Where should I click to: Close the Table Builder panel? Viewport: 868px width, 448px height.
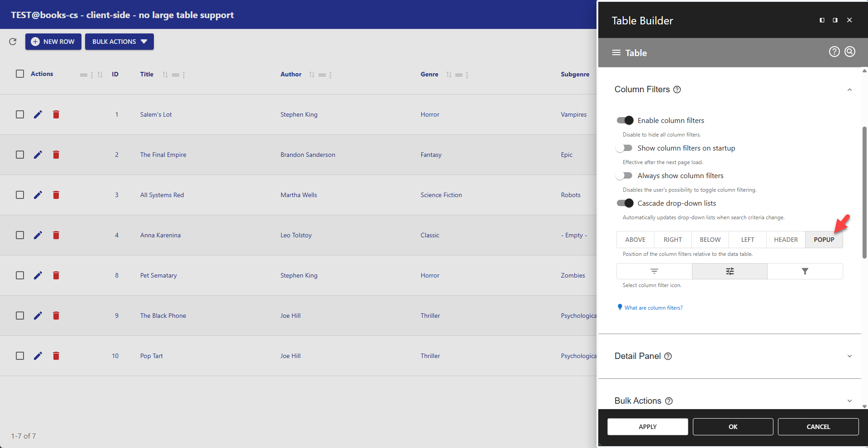(849, 20)
